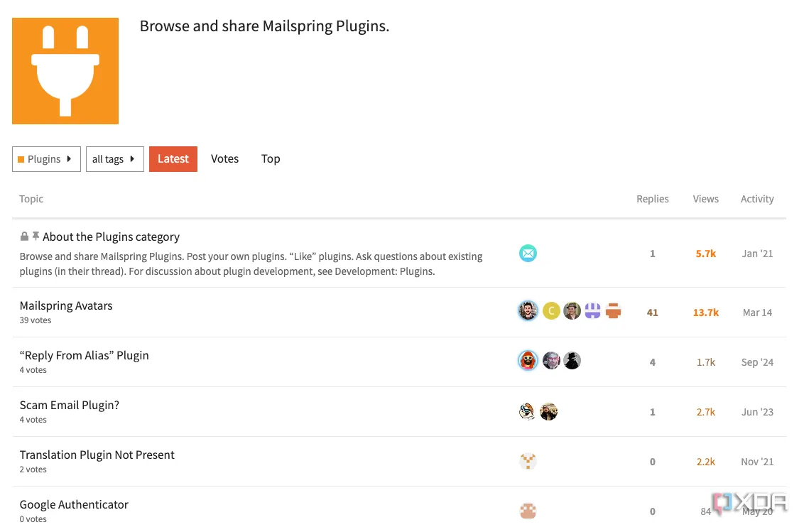Click 39 votes under Mailspring Avatars

pos(36,320)
